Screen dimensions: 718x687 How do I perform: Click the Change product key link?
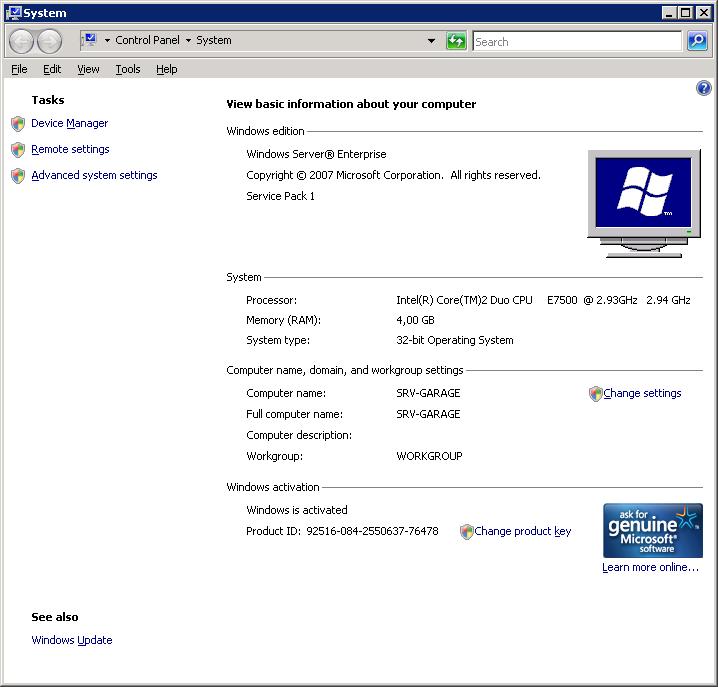coord(522,532)
